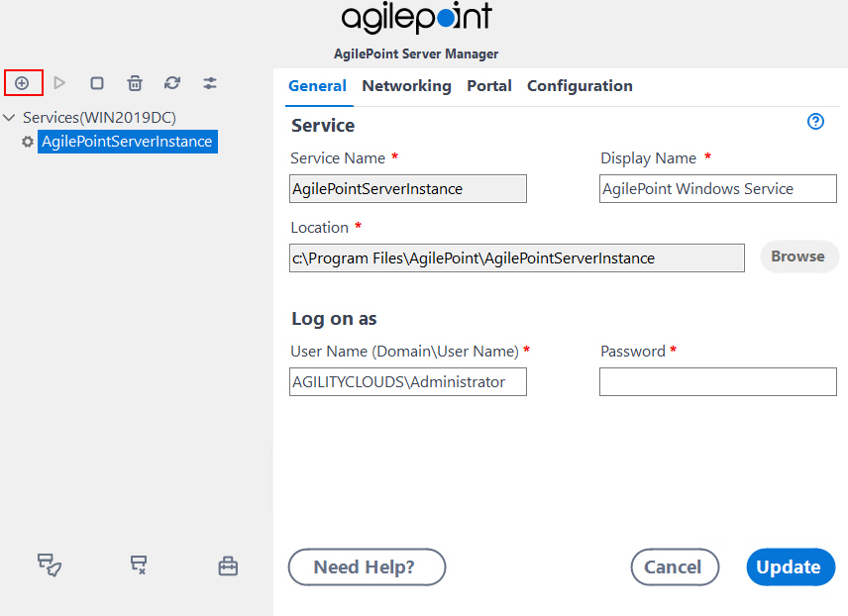This screenshot has width=848, height=616.
Task: Click the gear icon beside AgilePointServerInstance
Action: (x=28, y=142)
